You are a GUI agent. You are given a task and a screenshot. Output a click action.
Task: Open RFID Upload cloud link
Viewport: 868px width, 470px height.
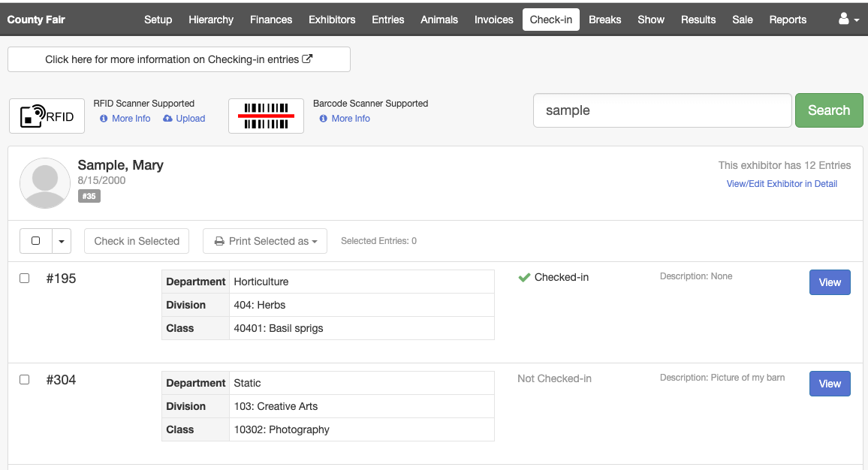click(184, 119)
